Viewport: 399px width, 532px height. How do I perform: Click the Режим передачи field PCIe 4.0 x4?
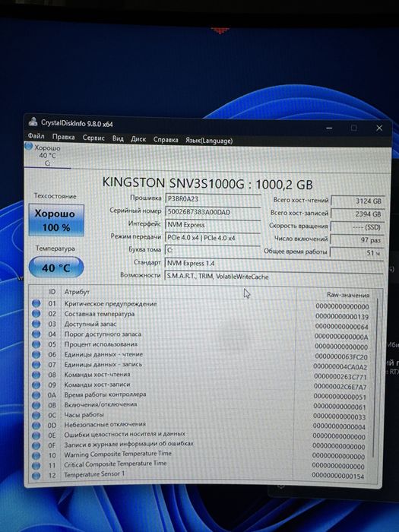213,238
